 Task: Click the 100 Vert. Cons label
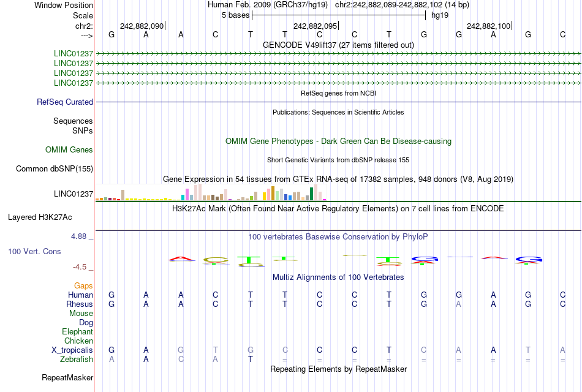34,251
